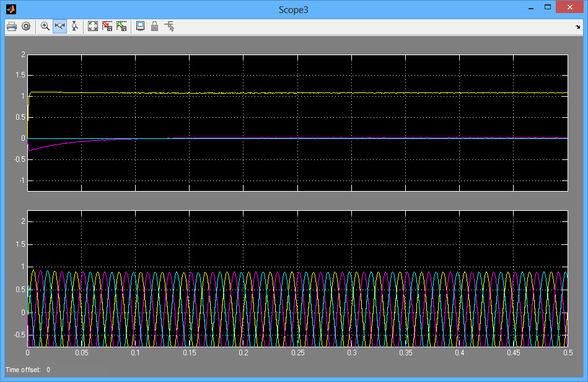The width and height of the screenshot is (588, 382).
Task: Close the Scope3 window
Action: click(x=570, y=7)
